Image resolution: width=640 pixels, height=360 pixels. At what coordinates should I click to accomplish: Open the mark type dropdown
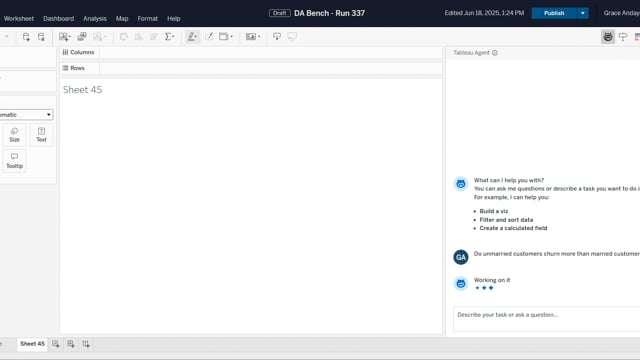point(26,115)
